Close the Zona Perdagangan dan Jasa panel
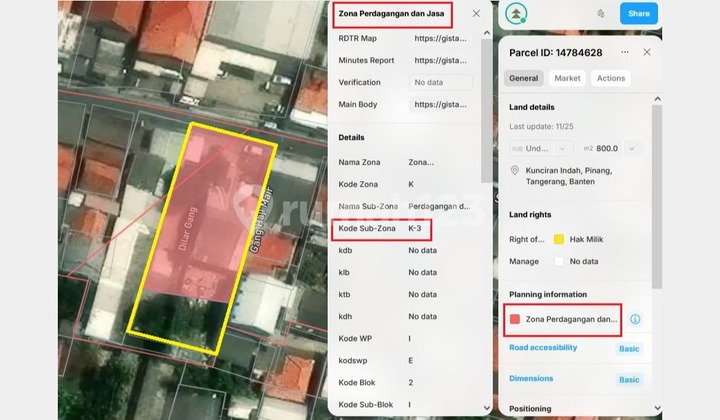The height and width of the screenshot is (420, 720). point(476,14)
